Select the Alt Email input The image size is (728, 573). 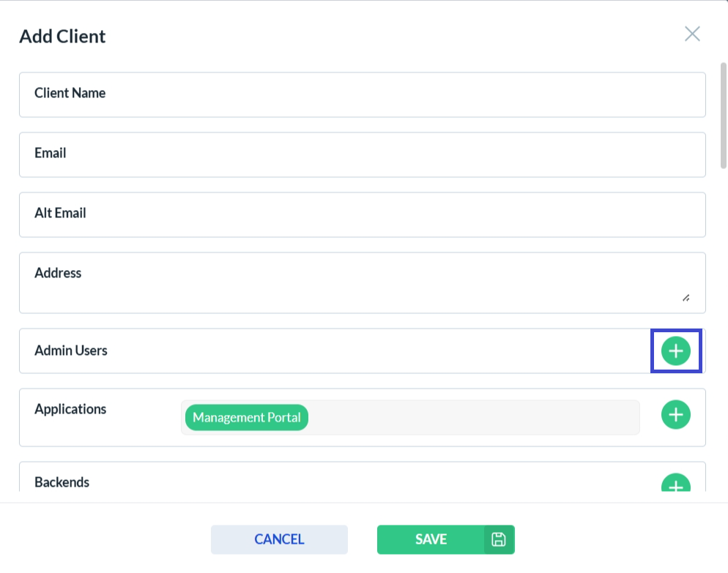pyautogui.click(x=362, y=214)
